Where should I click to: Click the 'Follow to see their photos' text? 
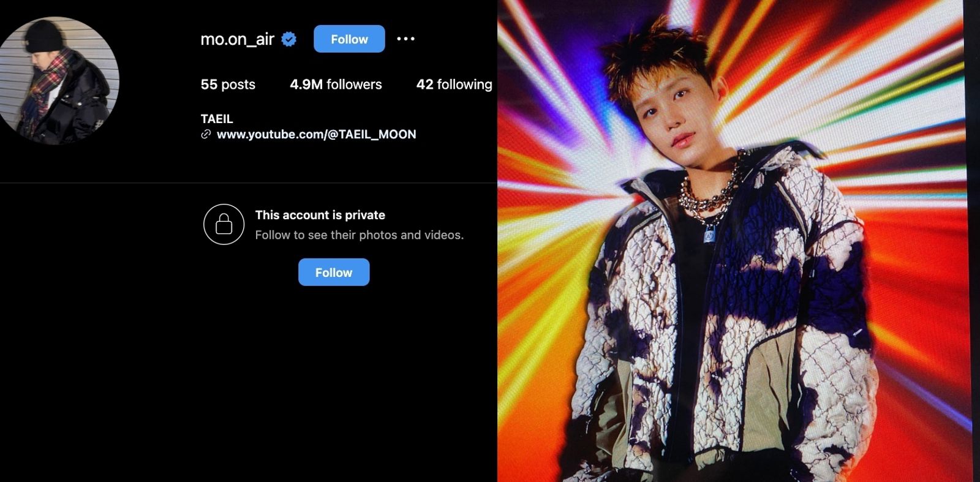(x=360, y=235)
